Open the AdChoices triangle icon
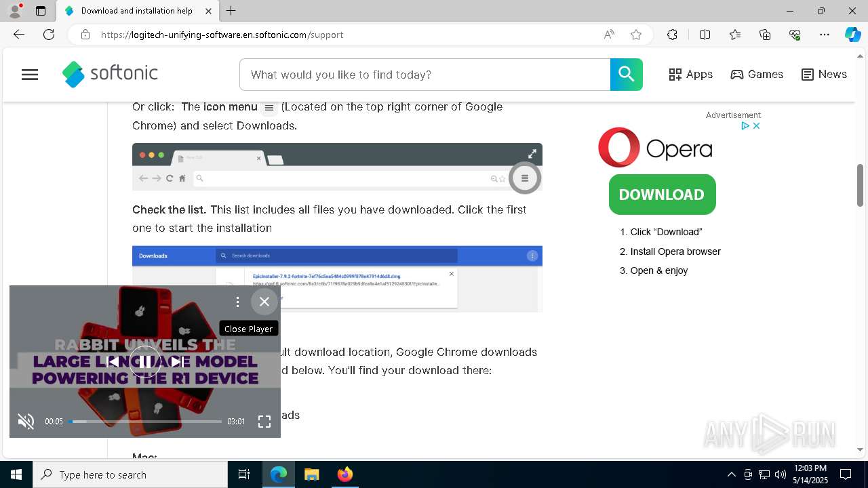 [x=745, y=125]
